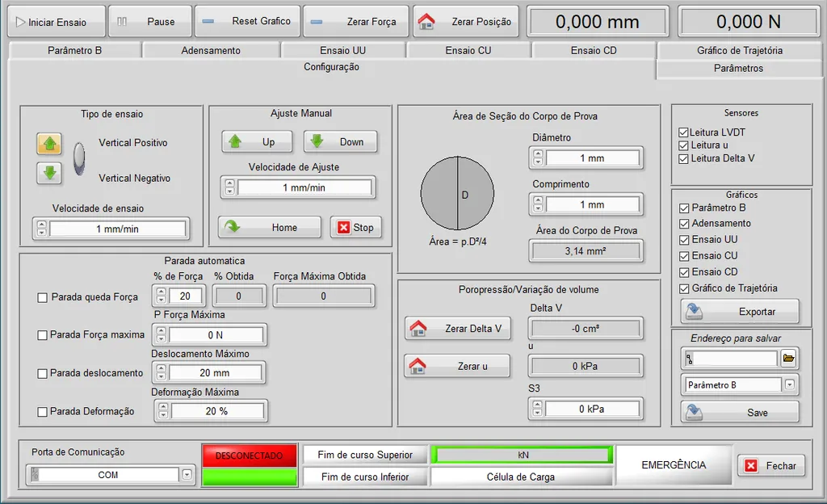Click Fim de curso Superior indicator
This screenshot has width=827, height=504.
[x=365, y=455]
